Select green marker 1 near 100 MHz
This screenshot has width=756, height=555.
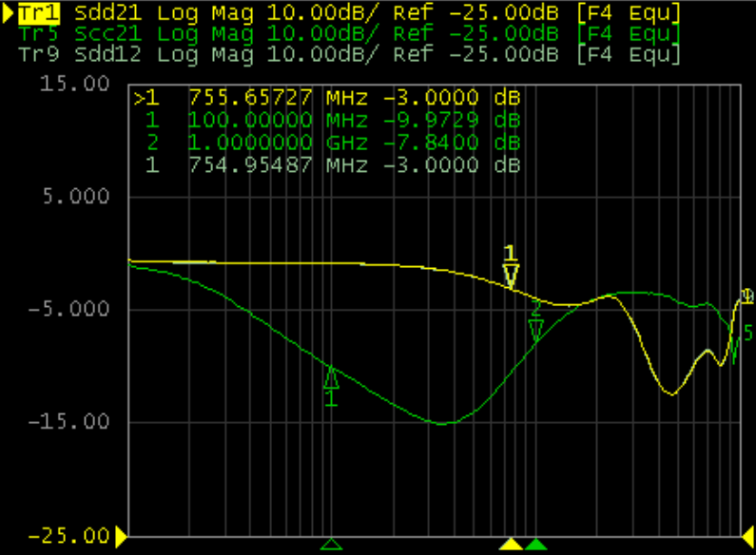[331, 378]
